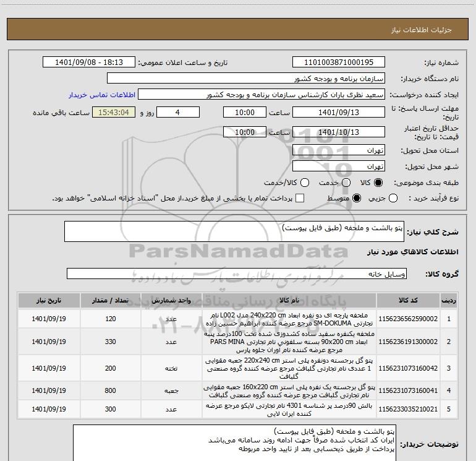This screenshot has width=476, height=461.
Task: Click the general description box پتو بالشت و ملحفه
Action: tap(234, 231)
